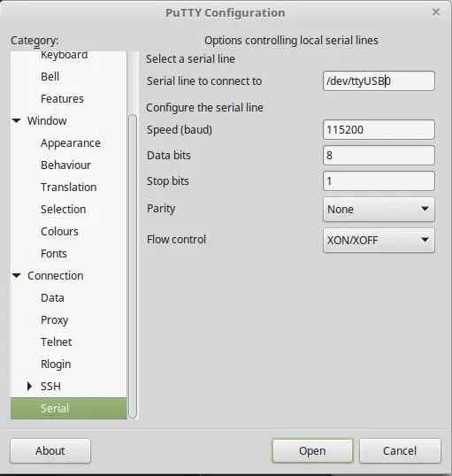Click the Open button
Screen dimensions: 452x476
click(x=312, y=451)
